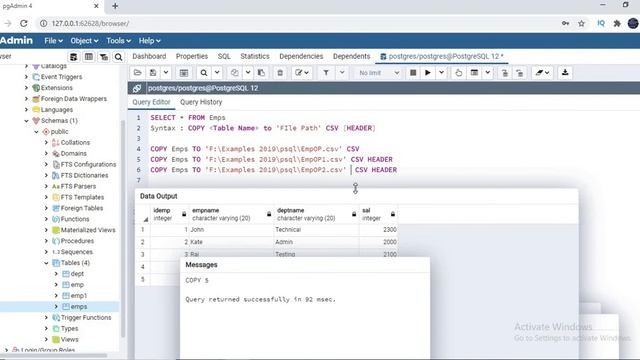The height and width of the screenshot is (360, 640).
Task: Open the Filter options dropdown arrow
Action: click(x=342, y=73)
